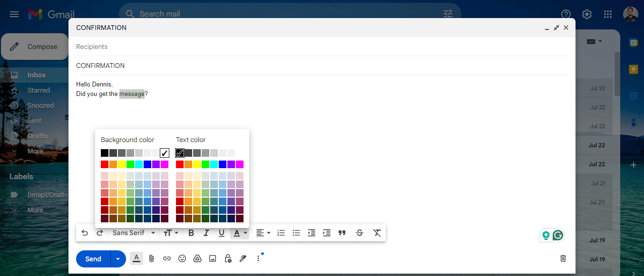Insert a numbered list
644x276 pixels.
pos(281,233)
